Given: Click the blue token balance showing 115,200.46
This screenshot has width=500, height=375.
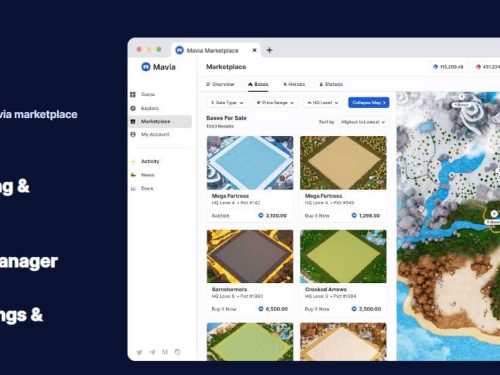Looking at the screenshot, I should tap(448, 67).
